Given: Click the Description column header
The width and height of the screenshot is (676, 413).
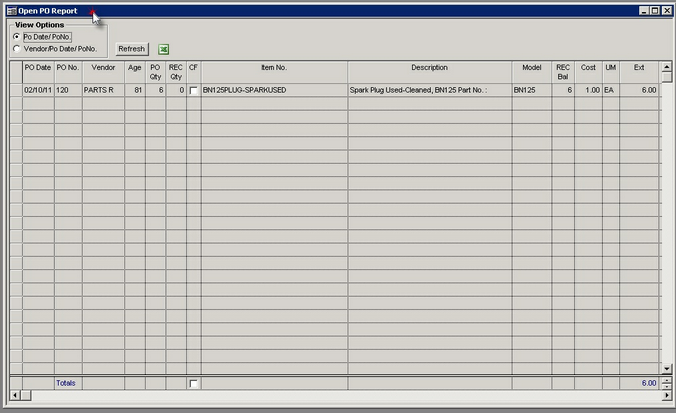Looking at the screenshot, I should [x=429, y=68].
